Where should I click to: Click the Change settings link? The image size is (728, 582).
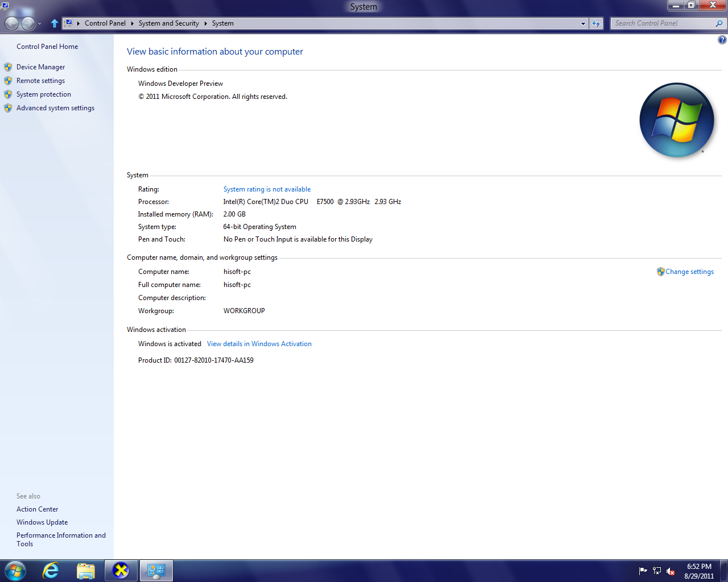(689, 272)
